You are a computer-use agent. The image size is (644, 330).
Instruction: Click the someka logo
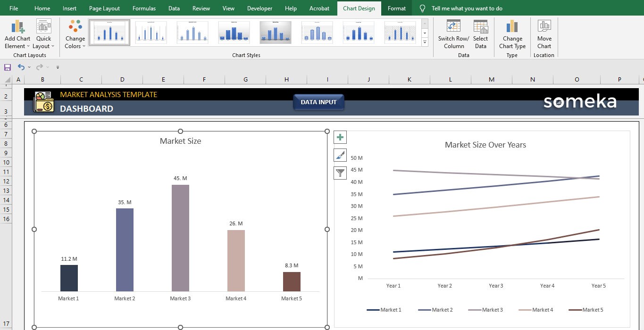580,101
